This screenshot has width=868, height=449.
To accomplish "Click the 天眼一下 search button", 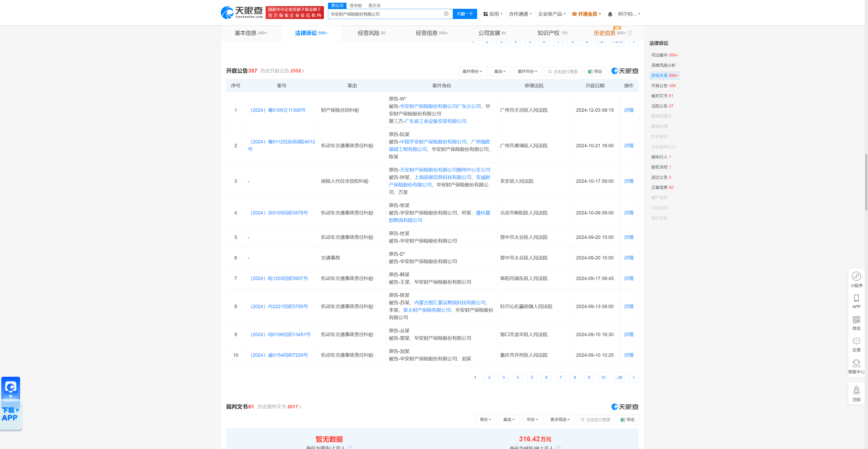I will pyautogui.click(x=465, y=14).
